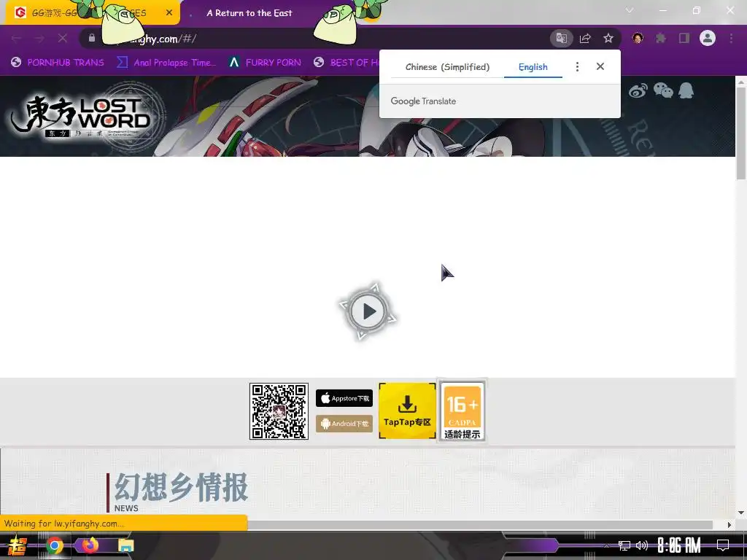
Task: Switch to the GG games browser tab
Action: pyautogui.click(x=90, y=13)
